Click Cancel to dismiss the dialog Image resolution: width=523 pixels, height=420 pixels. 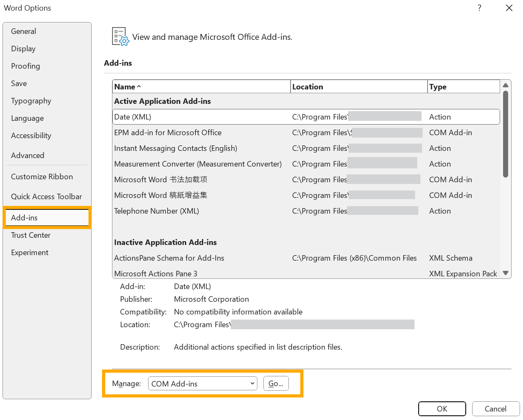[x=496, y=409]
